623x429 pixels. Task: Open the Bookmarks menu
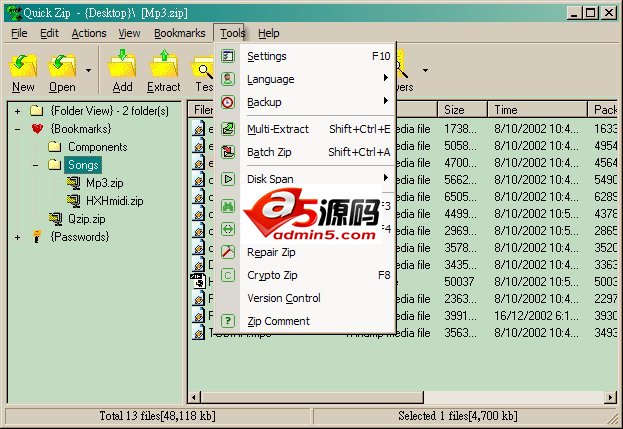click(x=180, y=33)
